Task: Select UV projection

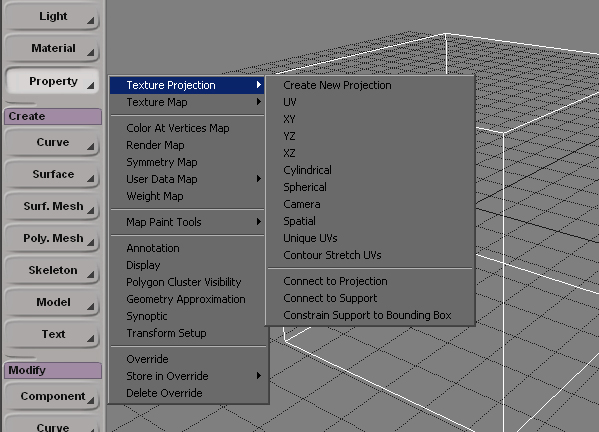Action: click(x=370, y=102)
